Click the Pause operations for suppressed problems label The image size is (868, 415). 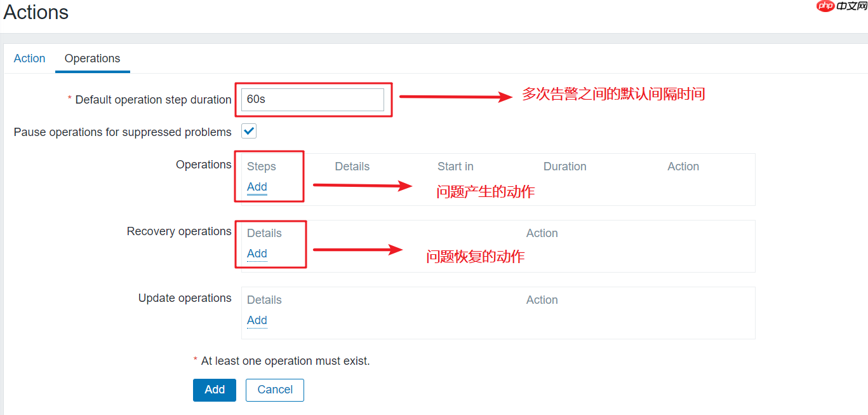(123, 132)
